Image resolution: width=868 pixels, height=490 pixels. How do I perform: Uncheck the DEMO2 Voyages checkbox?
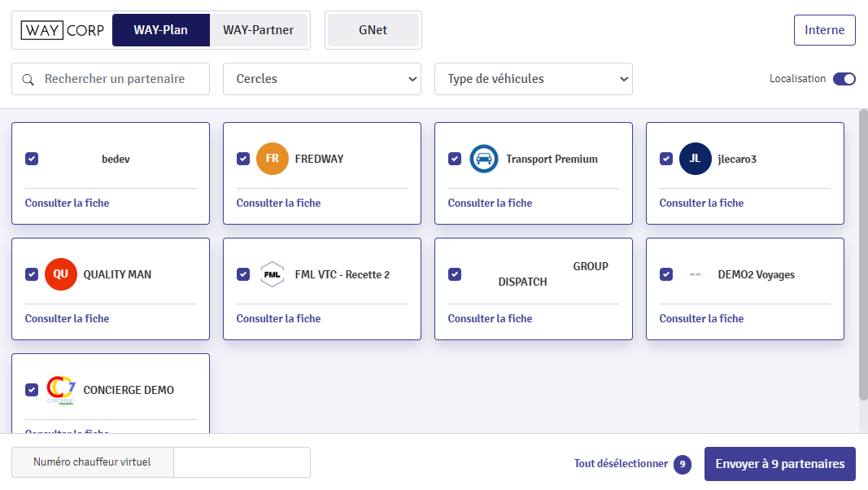point(666,274)
